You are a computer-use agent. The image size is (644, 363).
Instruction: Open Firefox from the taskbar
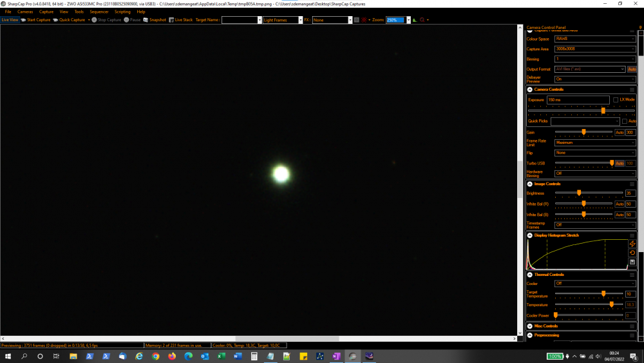coord(172,357)
